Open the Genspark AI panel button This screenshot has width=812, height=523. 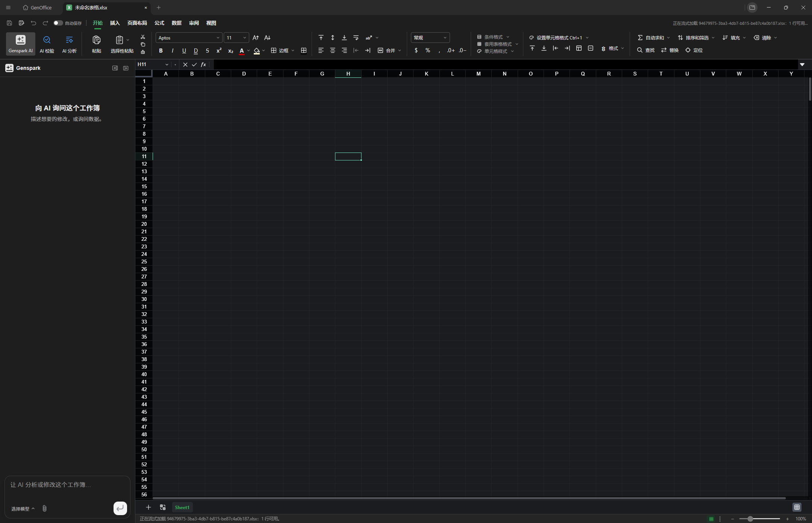tap(21, 44)
